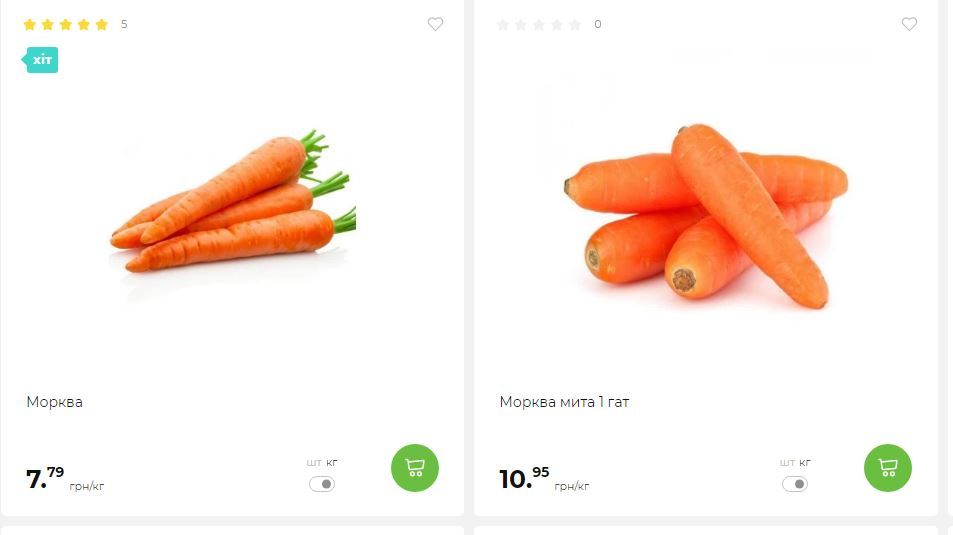953x535 pixels.
Task: Give Морква мита 1 гат three stars
Action: pos(538,24)
